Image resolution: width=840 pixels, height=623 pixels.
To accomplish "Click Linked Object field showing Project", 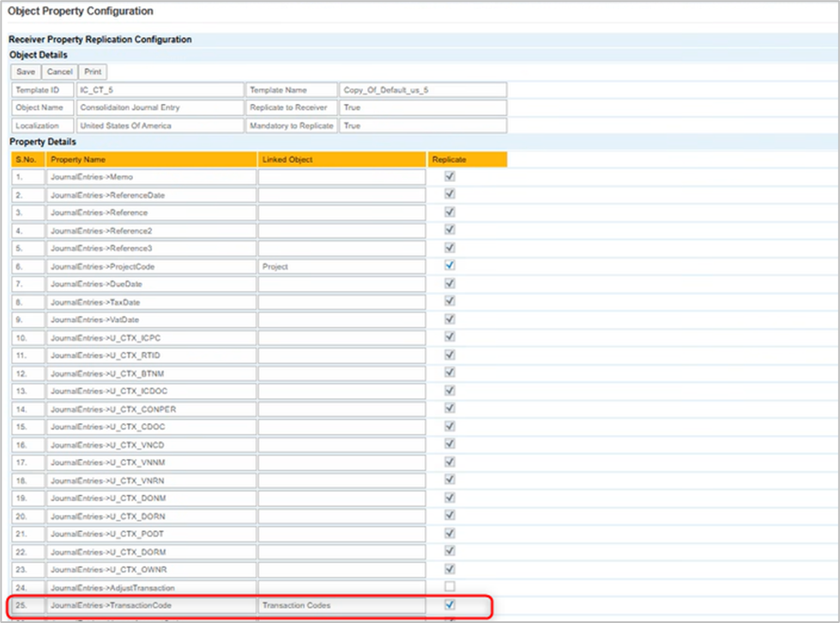I will (341, 267).
